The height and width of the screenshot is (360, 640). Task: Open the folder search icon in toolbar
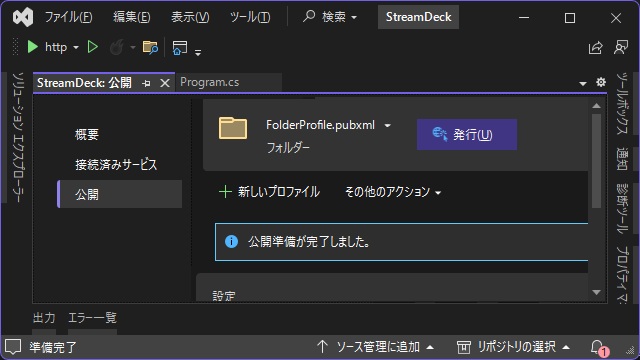(x=150, y=47)
